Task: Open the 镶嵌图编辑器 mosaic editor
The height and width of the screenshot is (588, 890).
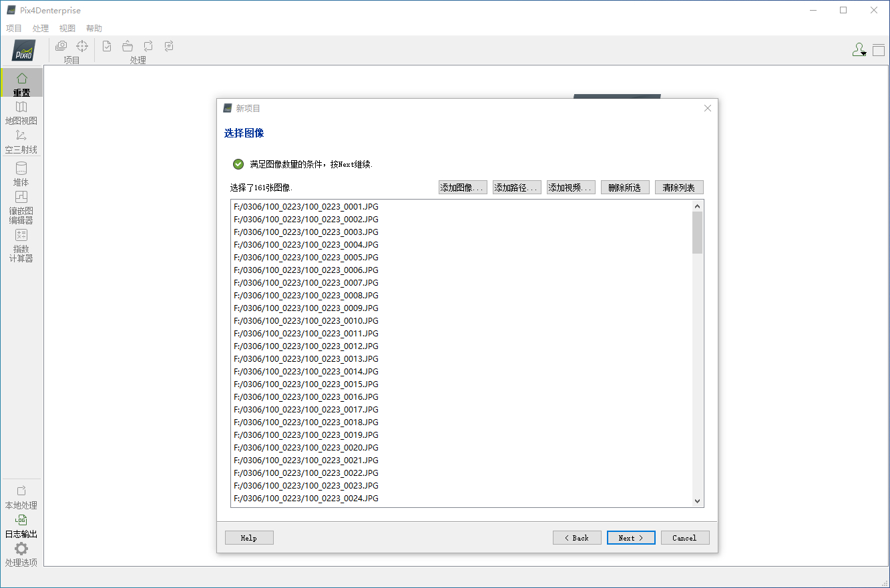Action: [21, 208]
